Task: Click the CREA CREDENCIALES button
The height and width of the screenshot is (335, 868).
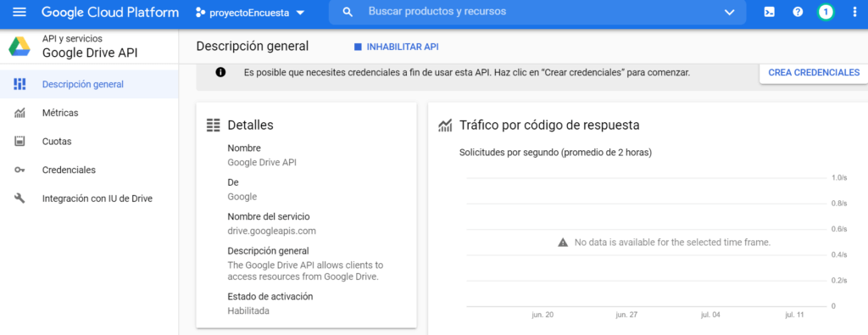Action: tap(814, 73)
